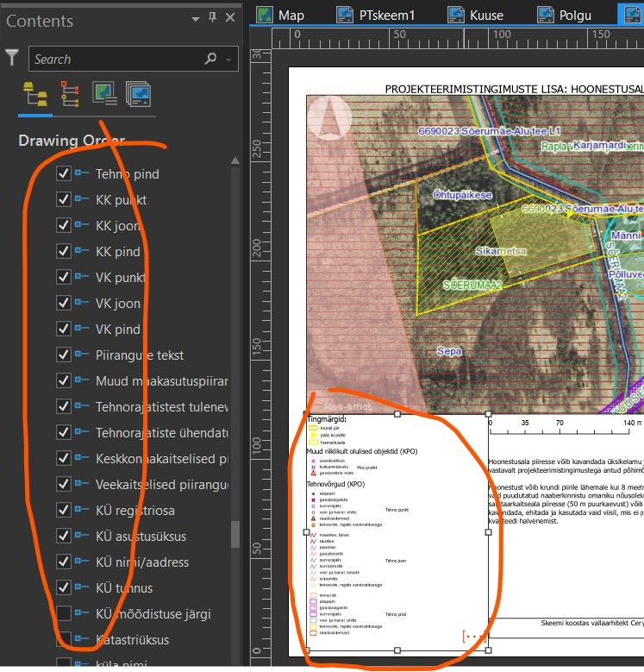Click legend item icon beside VK pind
This screenshot has width=644, height=672.
tap(82, 328)
